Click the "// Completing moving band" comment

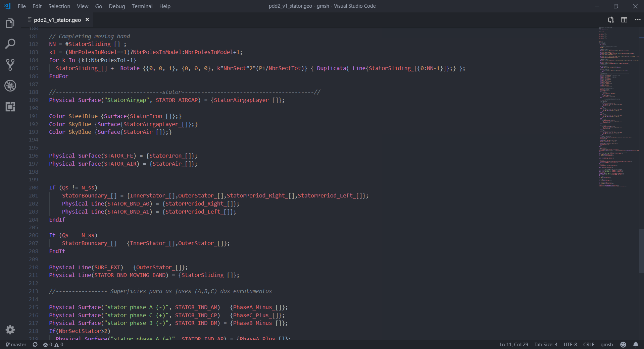point(90,36)
